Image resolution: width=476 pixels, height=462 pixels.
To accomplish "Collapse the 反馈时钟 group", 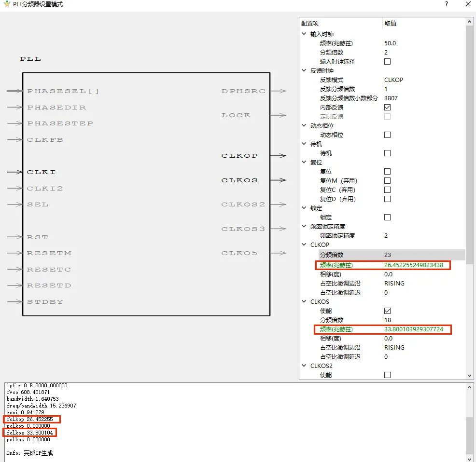I will click(304, 70).
